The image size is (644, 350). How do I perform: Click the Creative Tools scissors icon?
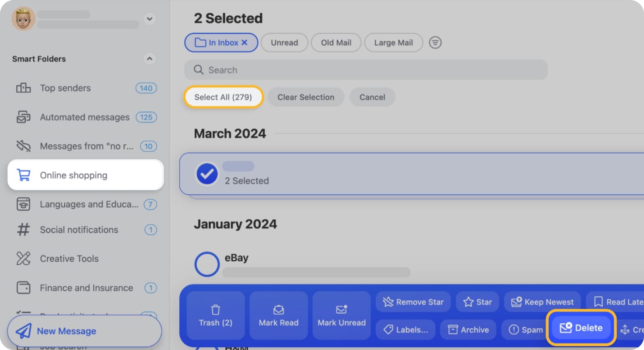tap(24, 259)
